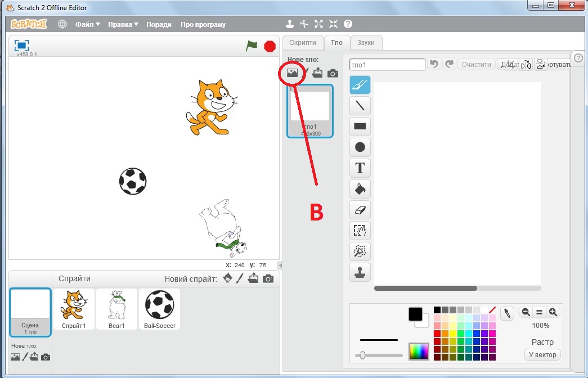The height and width of the screenshot is (378, 588).
Task: Click the Scratch logo
Action: pos(29,24)
